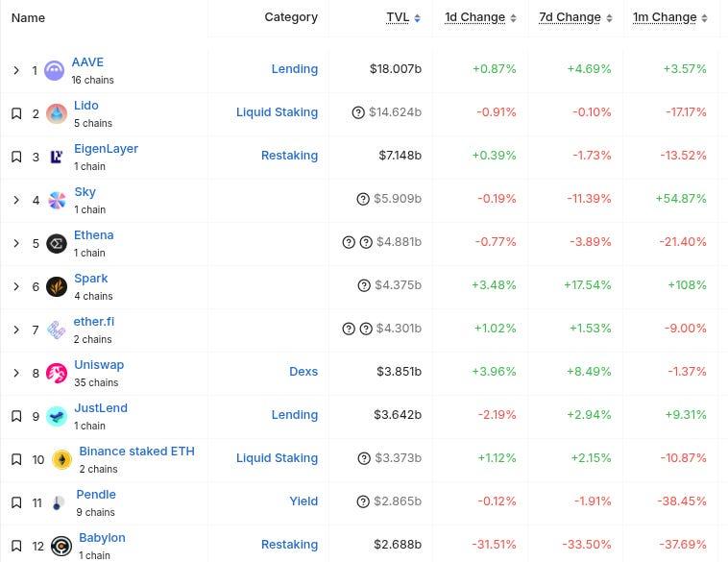Click the Uniswap unicorn logo

(x=57, y=373)
